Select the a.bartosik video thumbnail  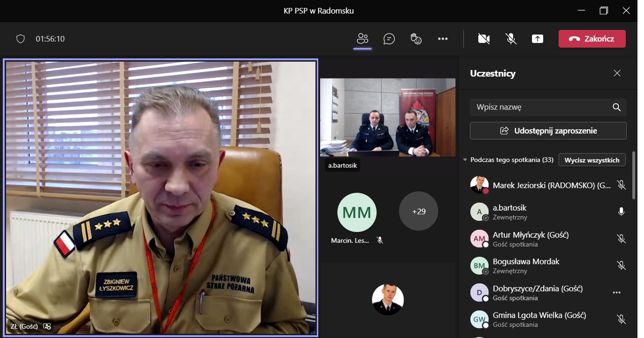[387, 117]
